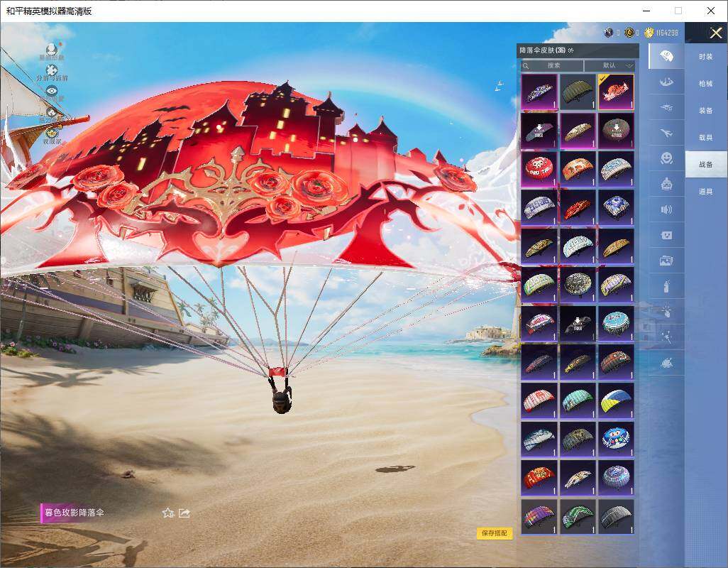Toggle the eye view icon on left
Viewport: 728px width, 568px height.
(x=52, y=91)
